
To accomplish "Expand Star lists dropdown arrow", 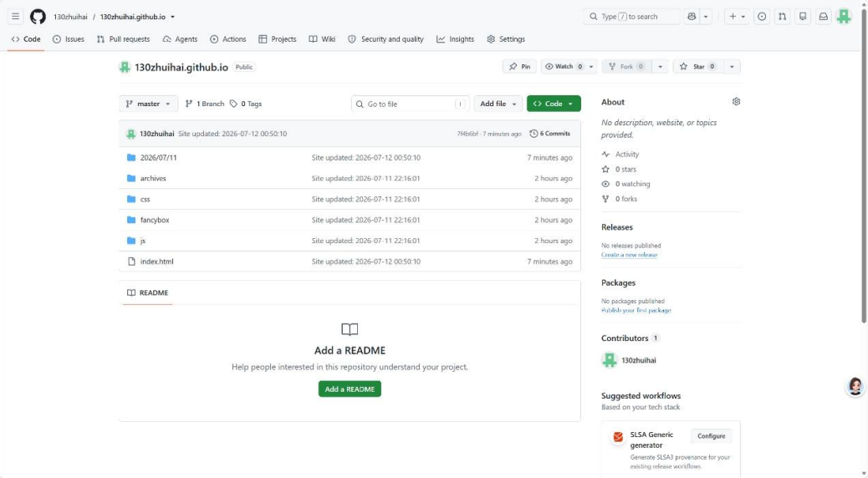I will coord(732,66).
